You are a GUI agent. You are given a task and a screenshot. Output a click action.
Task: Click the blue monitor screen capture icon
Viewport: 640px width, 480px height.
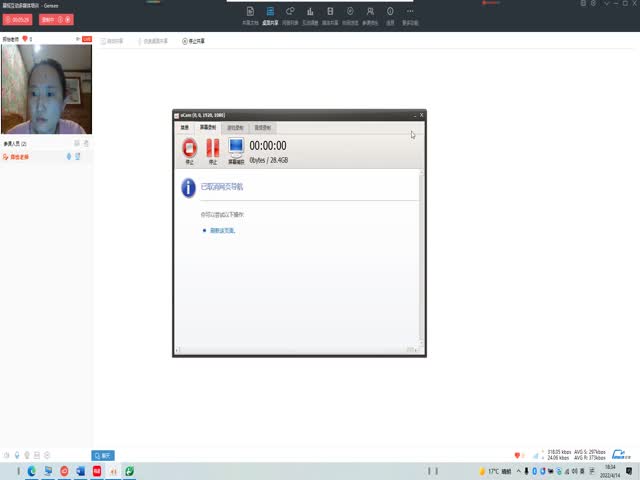(x=236, y=149)
